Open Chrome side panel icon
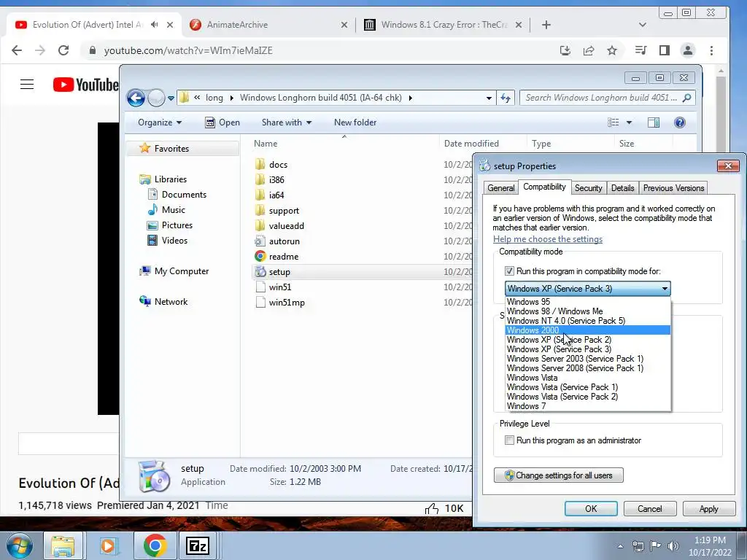The height and width of the screenshot is (560, 747). [x=664, y=50]
